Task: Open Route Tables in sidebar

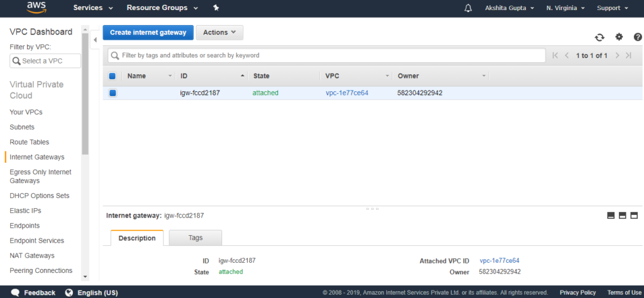Action: pyautogui.click(x=29, y=142)
